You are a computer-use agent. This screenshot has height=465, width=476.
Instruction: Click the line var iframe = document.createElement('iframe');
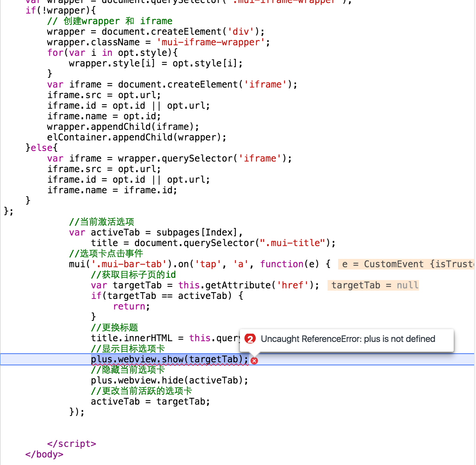172,85
